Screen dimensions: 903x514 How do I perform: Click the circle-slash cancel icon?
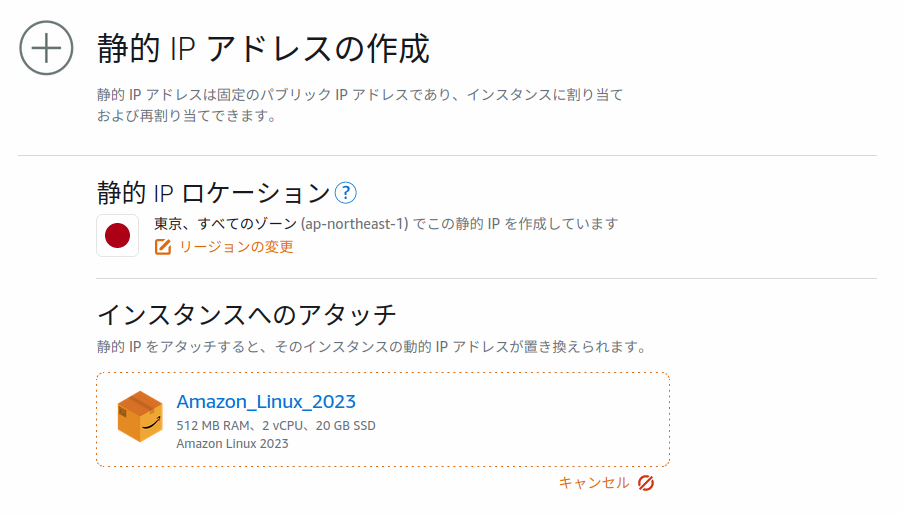click(646, 483)
